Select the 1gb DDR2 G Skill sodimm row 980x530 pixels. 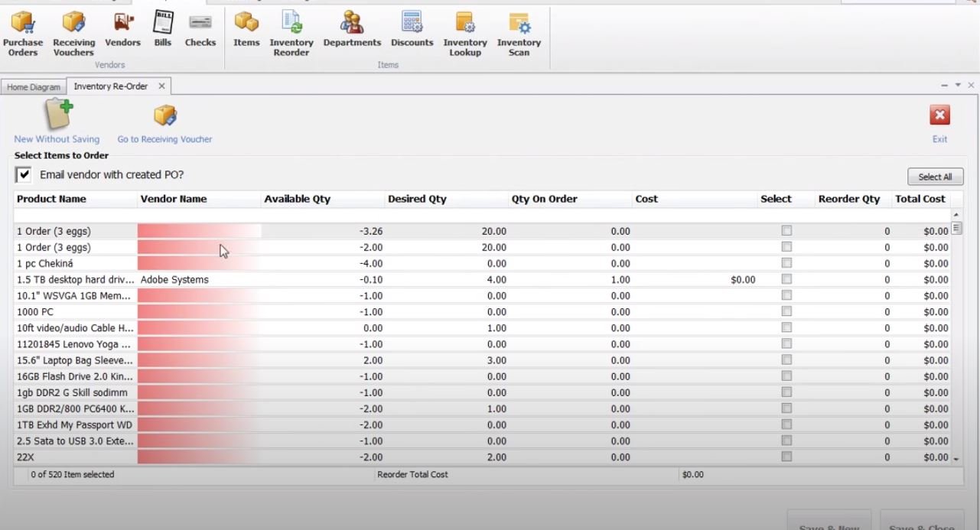(482, 392)
